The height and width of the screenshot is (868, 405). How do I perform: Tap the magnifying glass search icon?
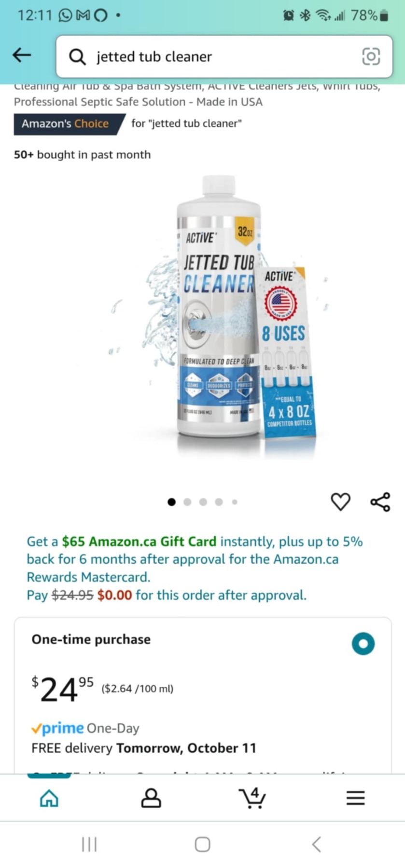[77, 57]
